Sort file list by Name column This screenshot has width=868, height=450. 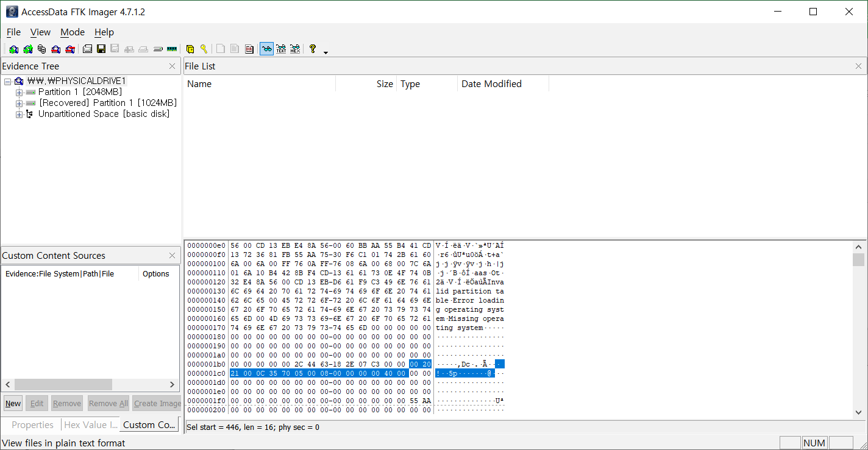coord(260,84)
